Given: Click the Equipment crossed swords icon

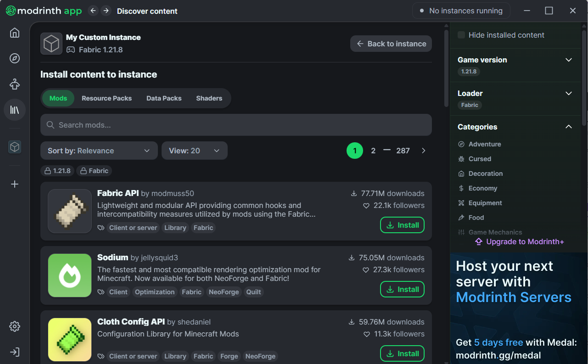Looking at the screenshot, I should click(x=461, y=203).
